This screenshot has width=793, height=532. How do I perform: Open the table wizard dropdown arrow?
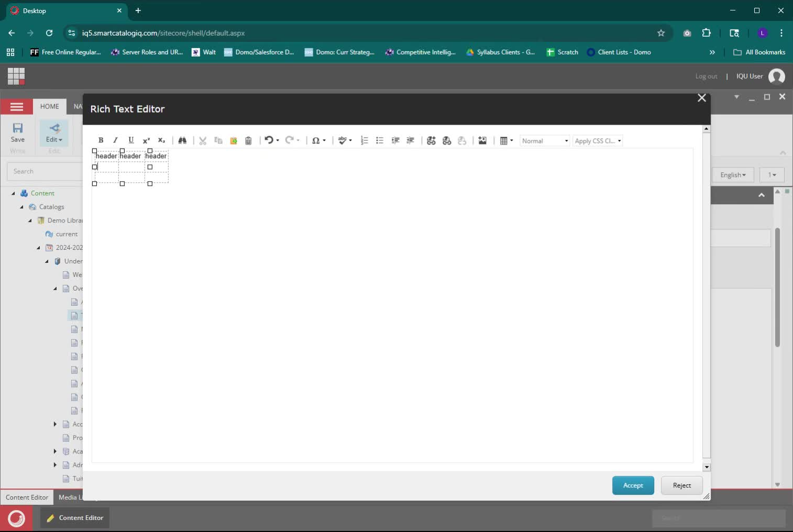(x=512, y=140)
